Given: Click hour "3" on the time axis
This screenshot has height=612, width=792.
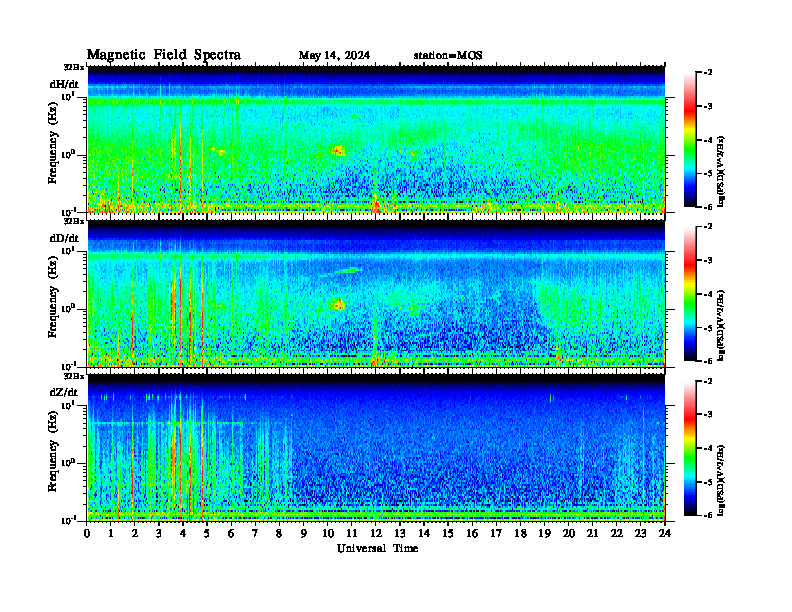Looking at the screenshot, I should pos(159,534).
